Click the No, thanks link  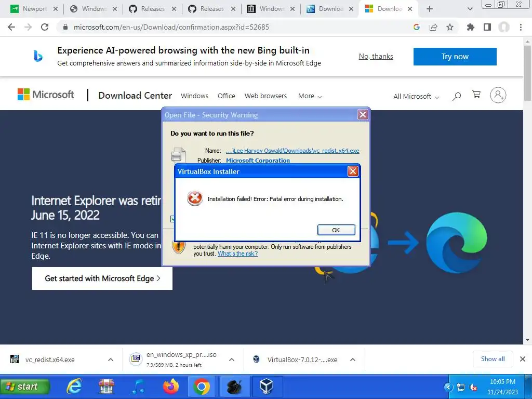376,56
